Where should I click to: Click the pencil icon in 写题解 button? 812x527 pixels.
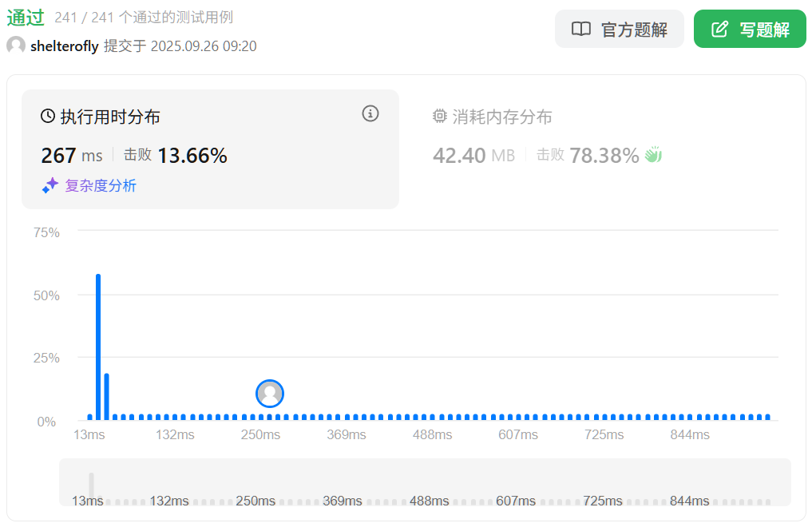(x=720, y=29)
